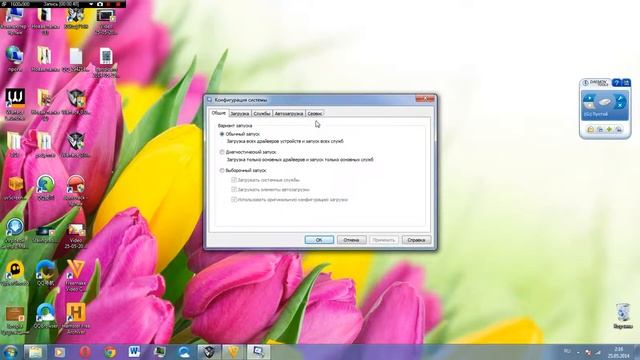Open Microsoft Word from the taskbar
This screenshot has width=640, height=360.
pyautogui.click(x=134, y=352)
